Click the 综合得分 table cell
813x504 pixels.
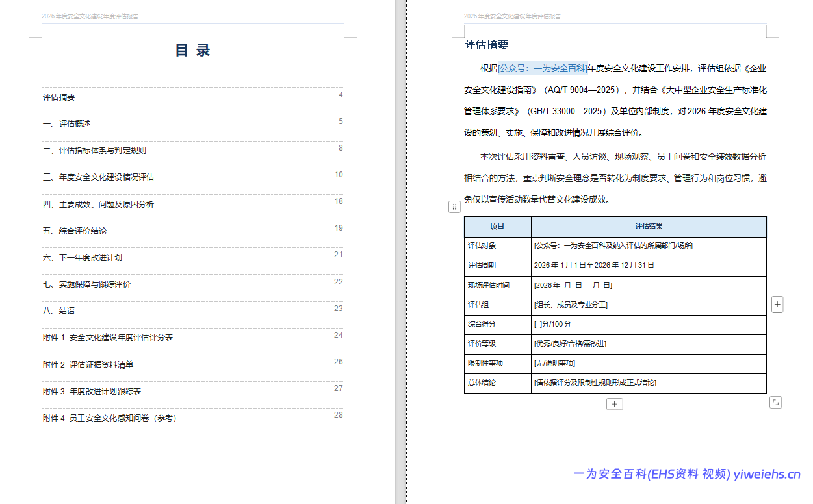coord(497,324)
